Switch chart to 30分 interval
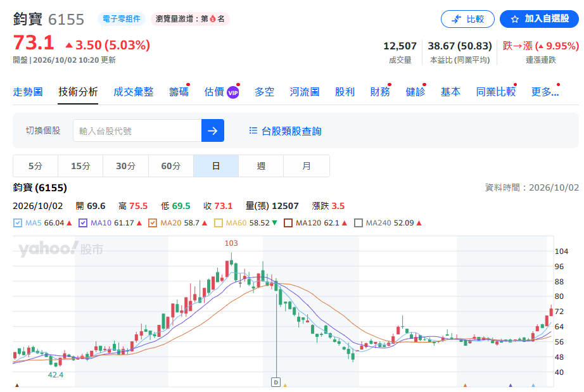584x392 pixels. pyautogui.click(x=125, y=166)
